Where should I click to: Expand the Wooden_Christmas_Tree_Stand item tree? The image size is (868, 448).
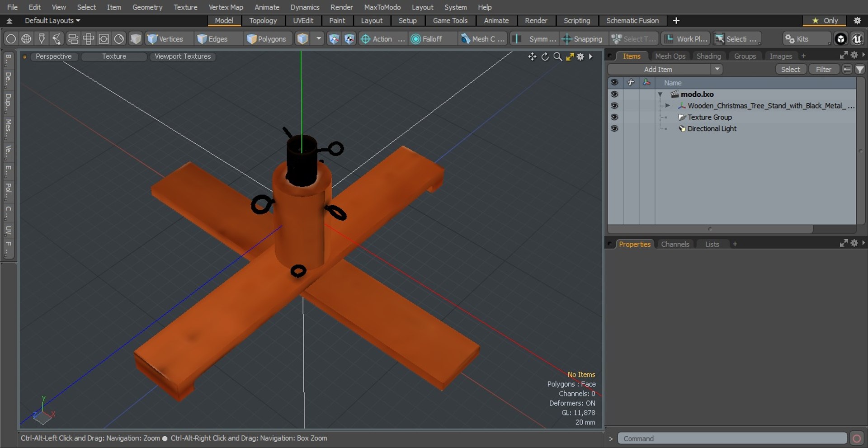pyautogui.click(x=667, y=105)
